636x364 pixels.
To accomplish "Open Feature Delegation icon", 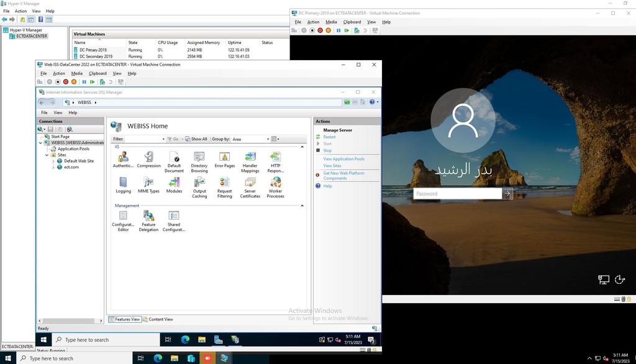I will click(x=148, y=221).
